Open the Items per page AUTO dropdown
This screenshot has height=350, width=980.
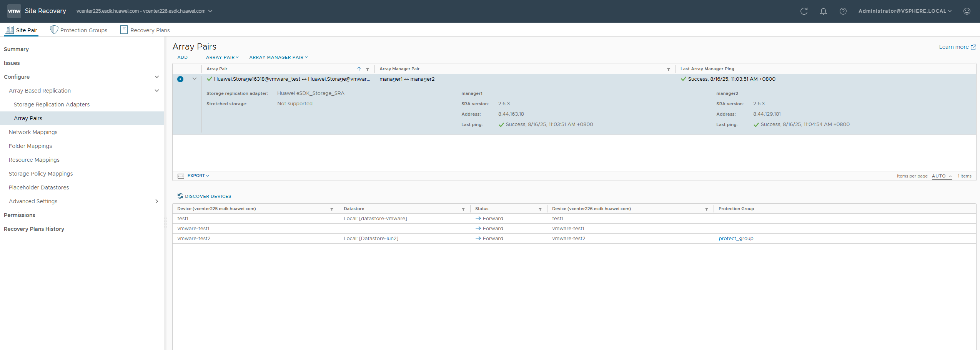(x=942, y=176)
